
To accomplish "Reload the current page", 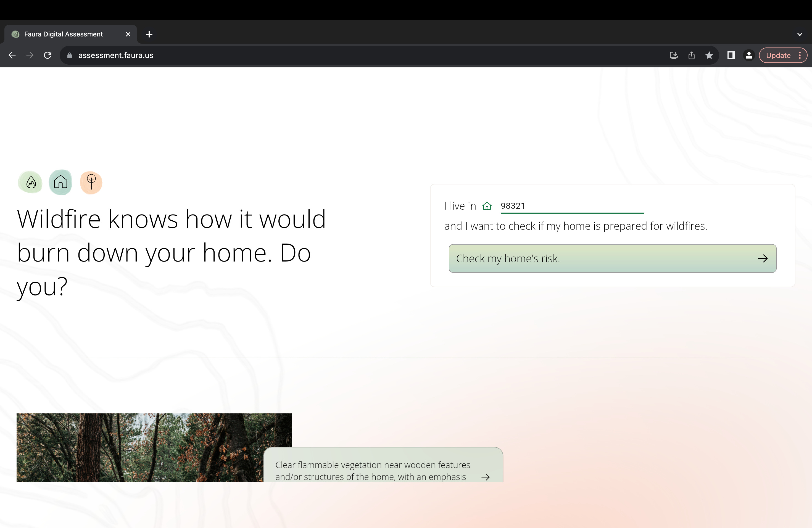I will tap(48, 55).
